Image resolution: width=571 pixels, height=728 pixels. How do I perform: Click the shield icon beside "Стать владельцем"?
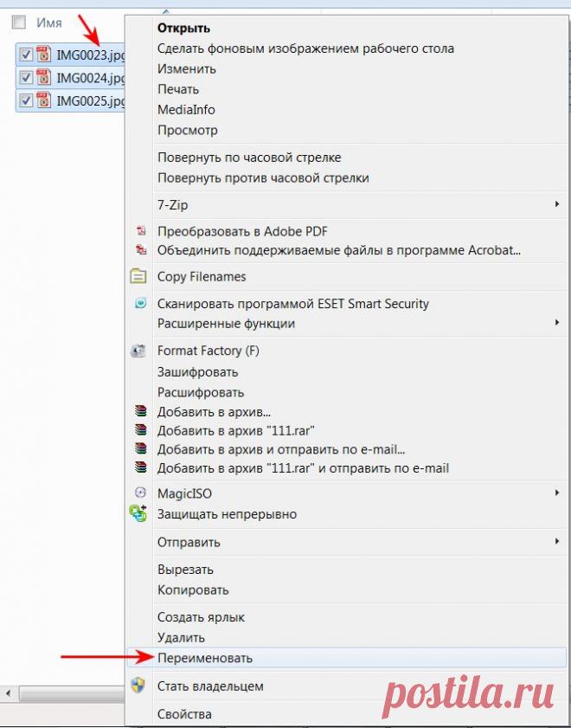point(138,686)
